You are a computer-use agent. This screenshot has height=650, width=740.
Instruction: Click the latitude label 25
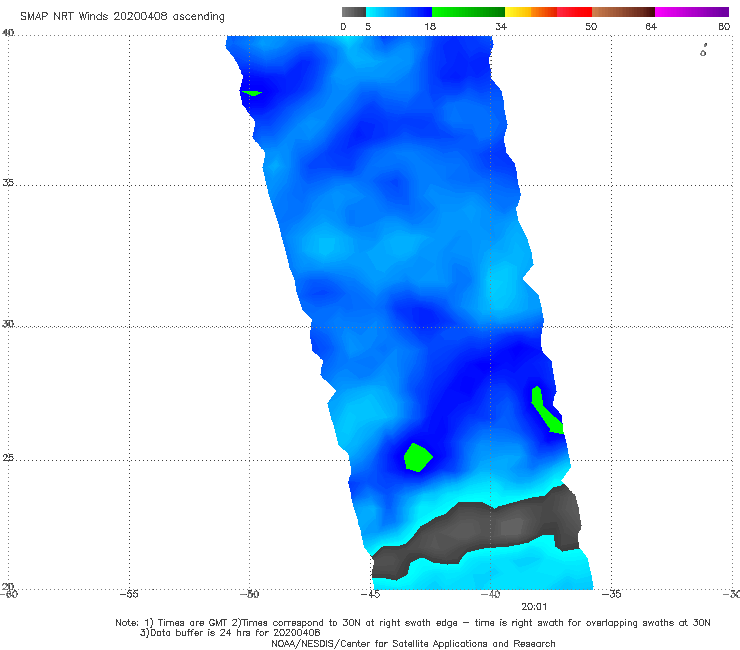(x=8, y=458)
